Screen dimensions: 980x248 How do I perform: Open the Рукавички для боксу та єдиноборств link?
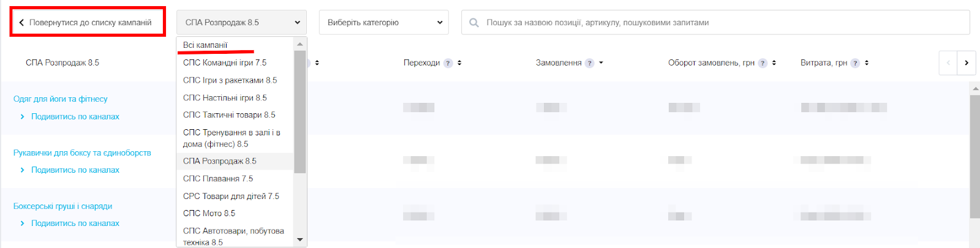tap(82, 152)
